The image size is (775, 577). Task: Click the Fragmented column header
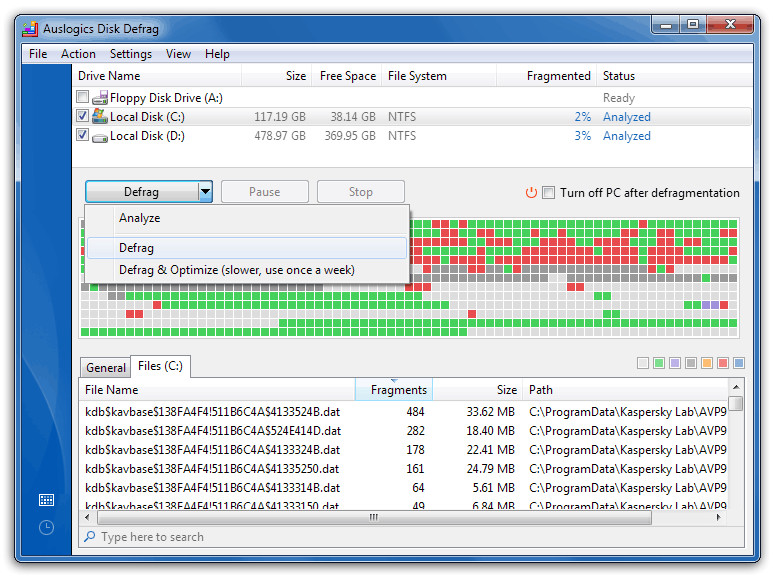(x=547, y=76)
